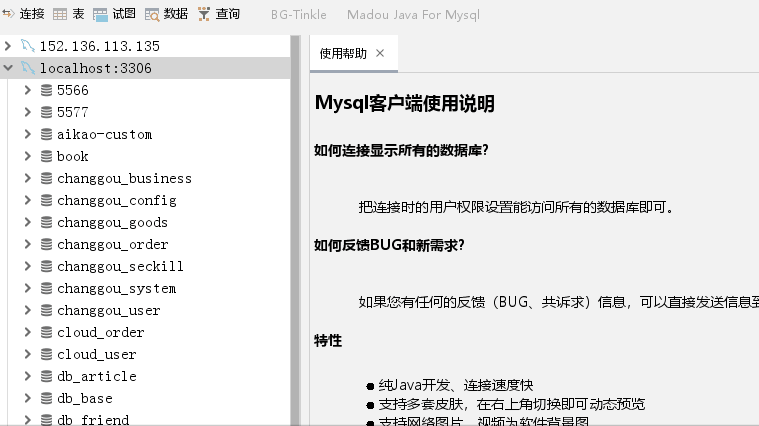The width and height of the screenshot is (759, 426).
Task: Click the 如何连接显示所有的数据库? heading
Action: 401,151
